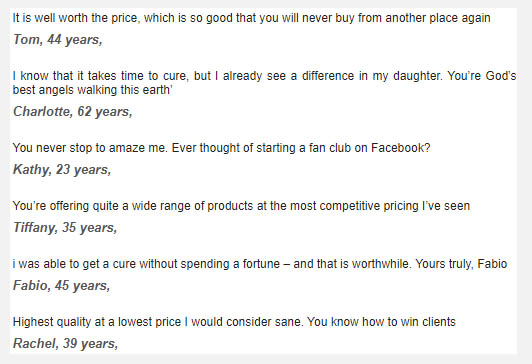The height and width of the screenshot is (364, 532).
Task: Click 'You know how to win clients'
Action: click(x=381, y=322)
